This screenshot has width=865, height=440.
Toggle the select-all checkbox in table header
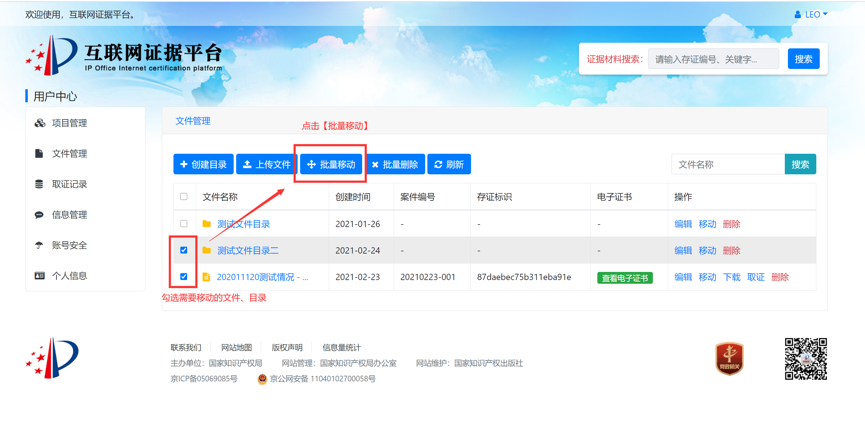[x=184, y=197]
